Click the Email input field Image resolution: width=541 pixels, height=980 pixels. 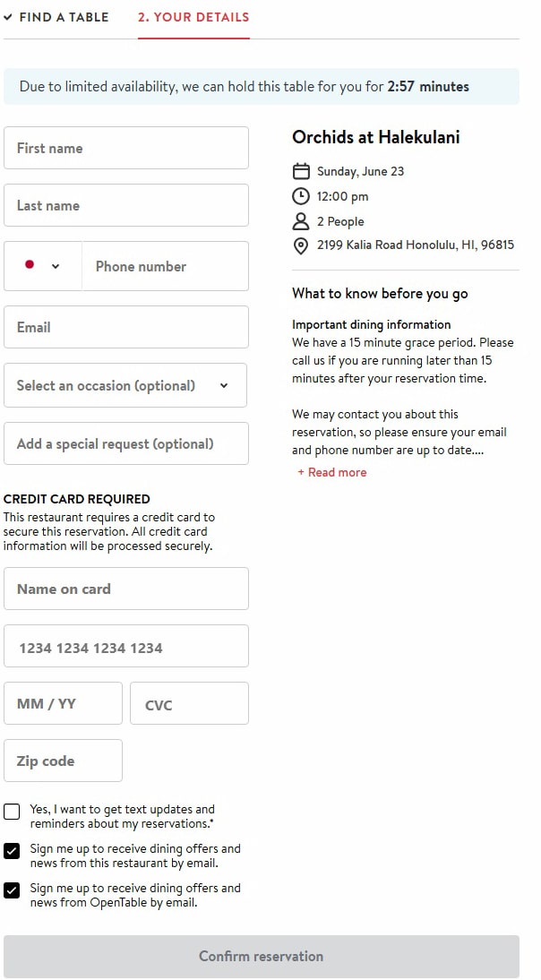(125, 327)
